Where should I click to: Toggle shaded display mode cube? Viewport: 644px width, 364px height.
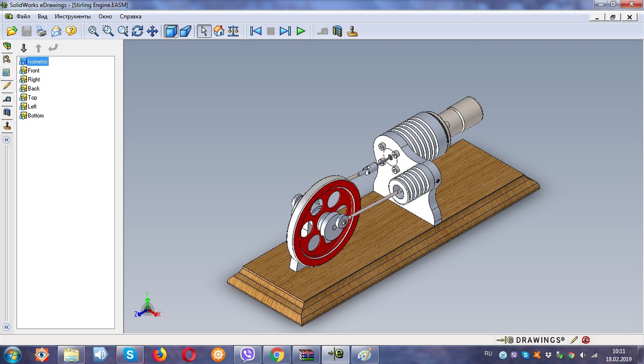171,31
